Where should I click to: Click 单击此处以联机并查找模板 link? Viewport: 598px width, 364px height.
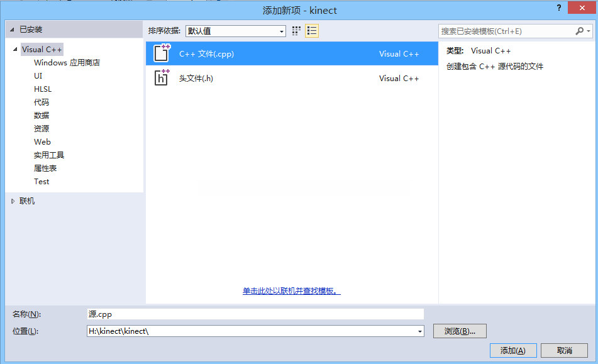click(291, 291)
